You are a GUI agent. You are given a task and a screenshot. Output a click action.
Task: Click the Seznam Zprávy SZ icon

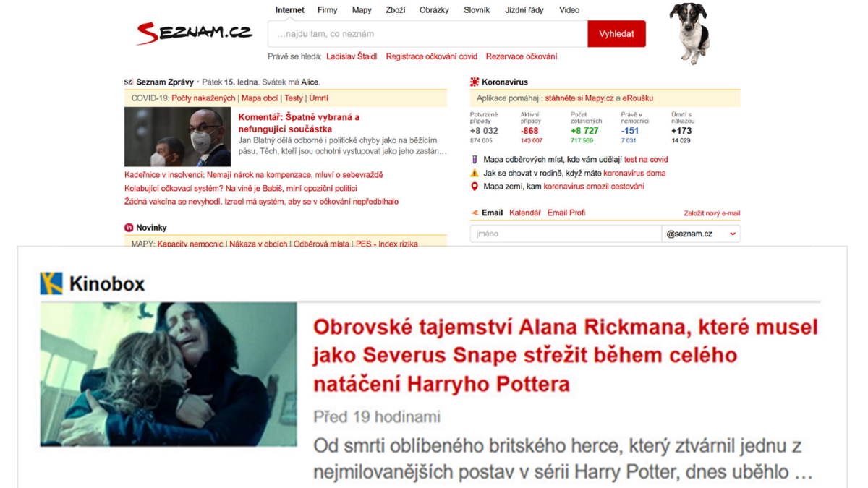click(x=129, y=82)
